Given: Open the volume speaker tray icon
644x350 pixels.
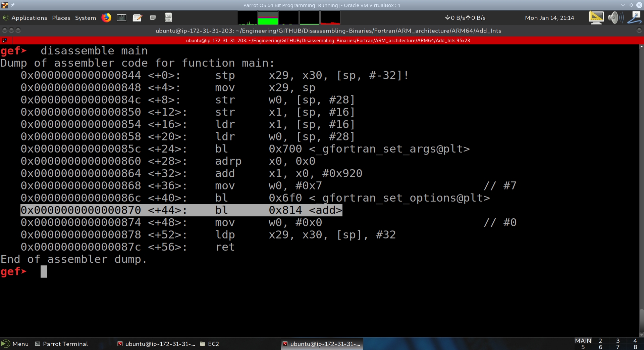Looking at the screenshot, I should click(615, 17).
